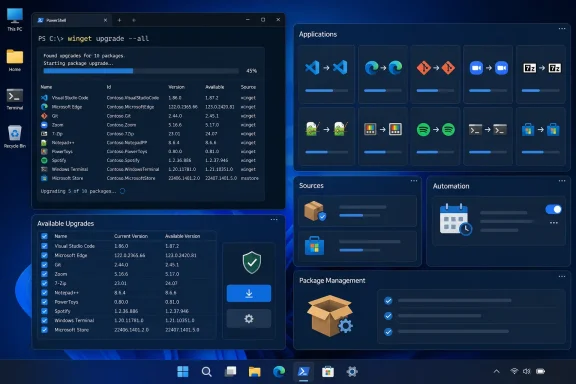576x384 pixels.
Task: Open the Sources panel more-options menu
Action: (414, 180)
